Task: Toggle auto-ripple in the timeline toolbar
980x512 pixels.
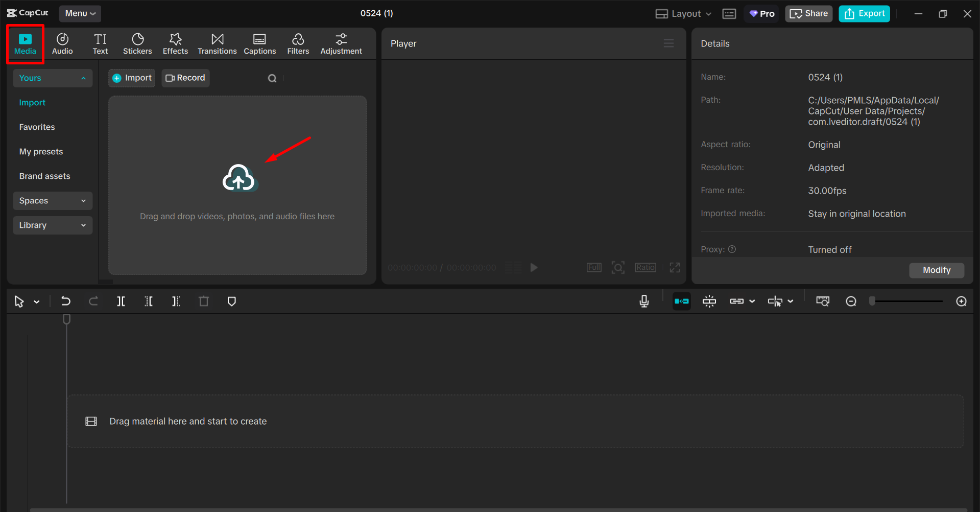Action: 681,301
